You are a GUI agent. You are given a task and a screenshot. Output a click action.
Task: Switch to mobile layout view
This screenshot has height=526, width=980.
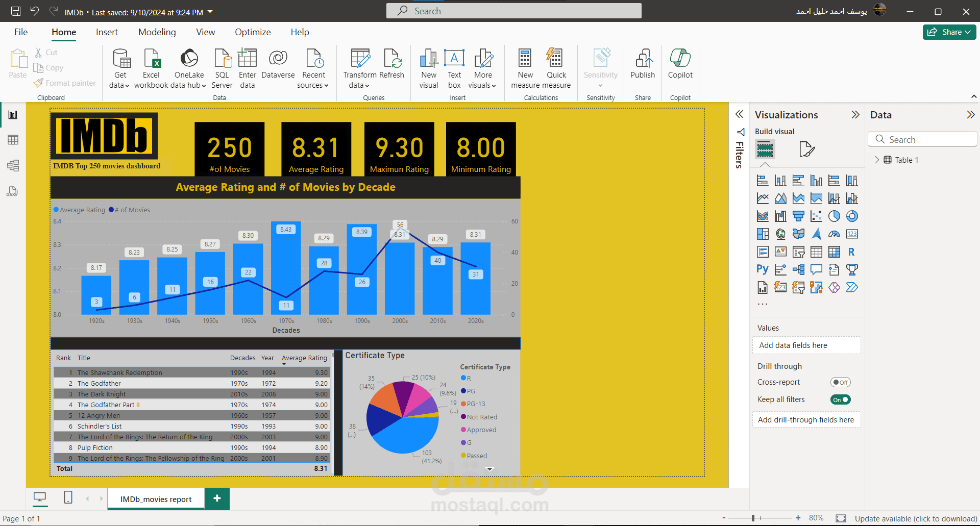pyautogui.click(x=68, y=497)
